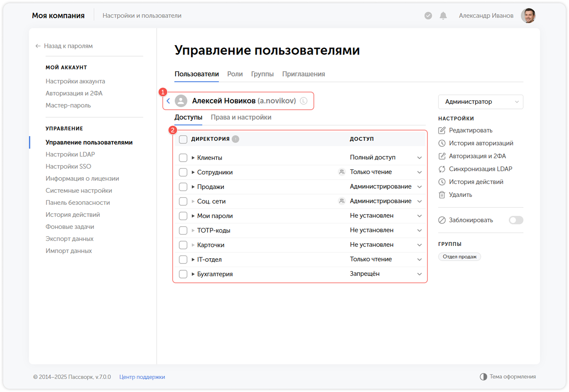Click the group icon in Сотрудники row

pos(342,172)
